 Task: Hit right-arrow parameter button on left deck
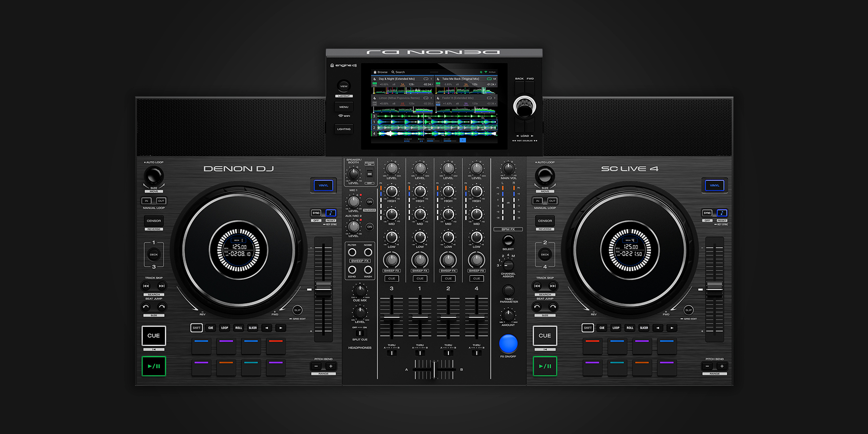coord(281,328)
